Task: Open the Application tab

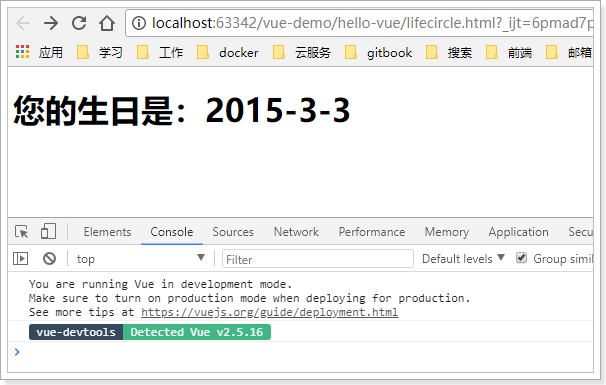Action: click(518, 232)
